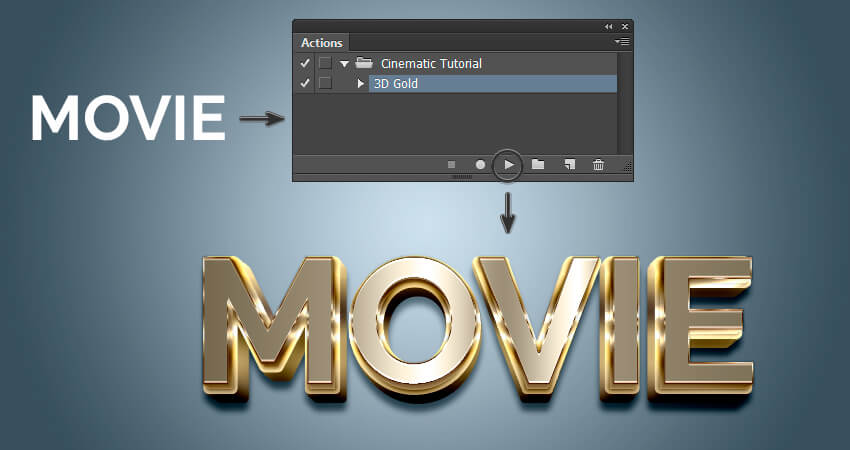Create a new action with page icon
850x450 pixels.
click(x=569, y=165)
